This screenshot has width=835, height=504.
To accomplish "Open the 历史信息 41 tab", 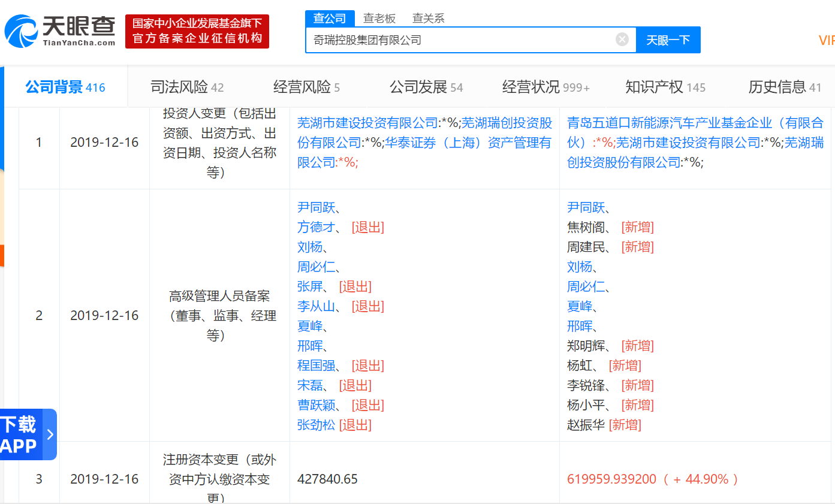I will coord(785,87).
